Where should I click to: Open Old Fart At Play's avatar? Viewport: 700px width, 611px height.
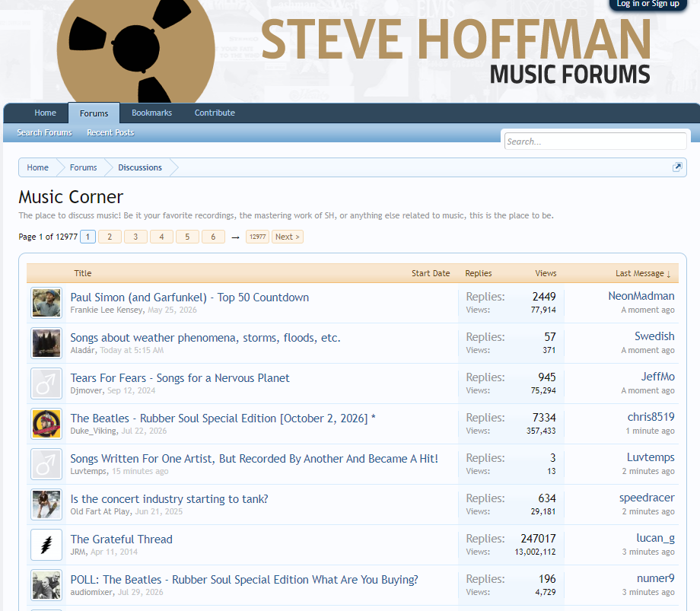(46, 504)
